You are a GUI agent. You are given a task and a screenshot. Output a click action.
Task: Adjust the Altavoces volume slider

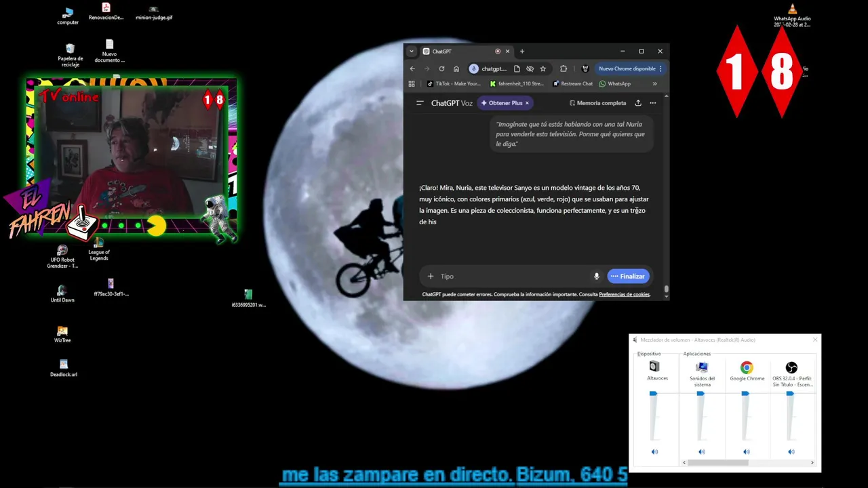coord(654,393)
